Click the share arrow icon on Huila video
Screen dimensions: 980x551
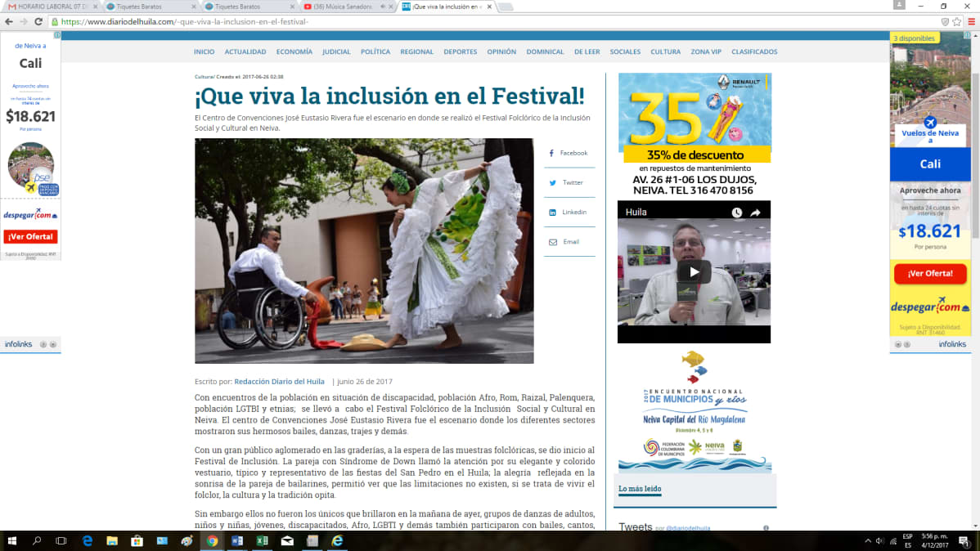[x=756, y=213]
